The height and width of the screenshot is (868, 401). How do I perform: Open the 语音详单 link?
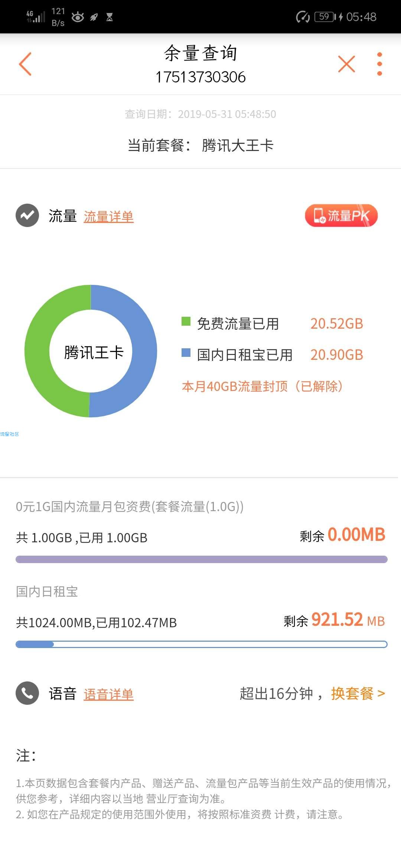click(x=108, y=694)
